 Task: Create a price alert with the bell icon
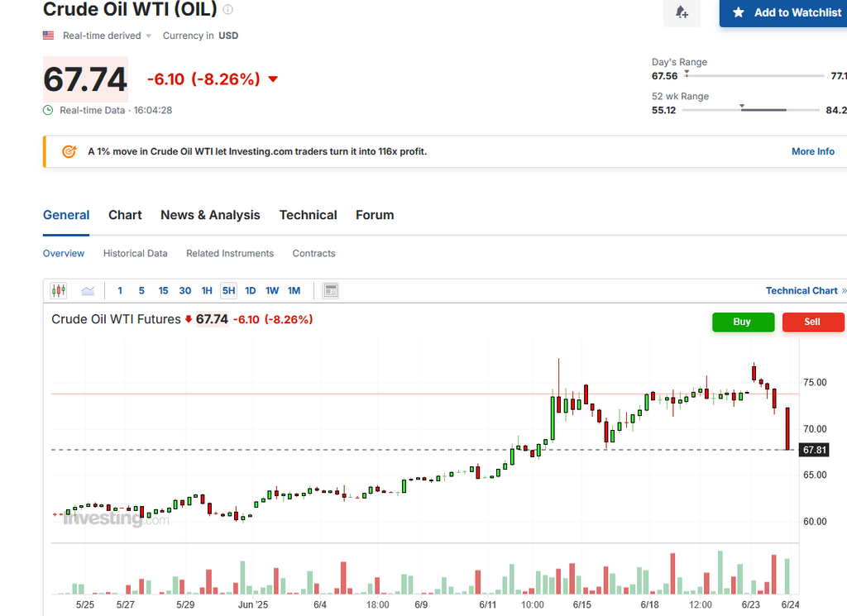pos(682,12)
